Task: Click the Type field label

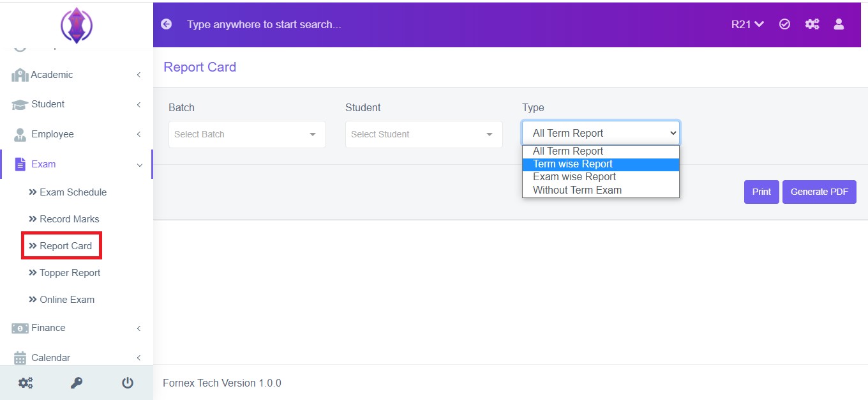Action: point(533,108)
